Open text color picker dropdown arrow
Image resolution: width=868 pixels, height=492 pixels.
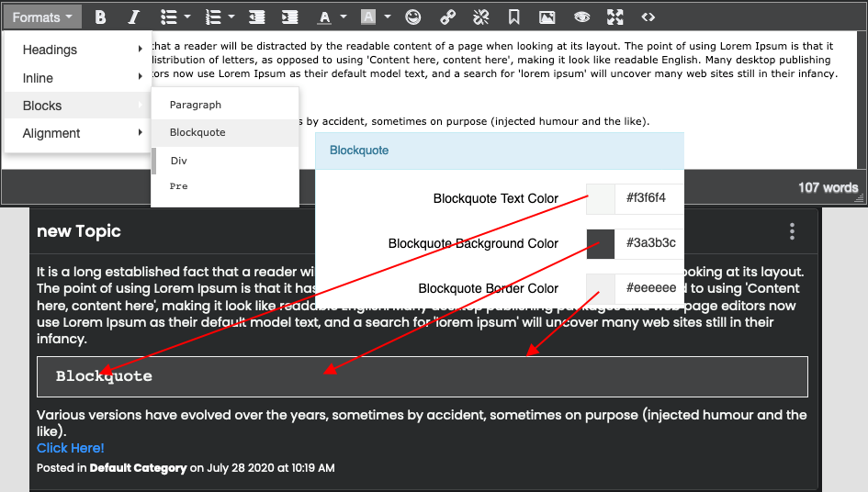(x=344, y=17)
